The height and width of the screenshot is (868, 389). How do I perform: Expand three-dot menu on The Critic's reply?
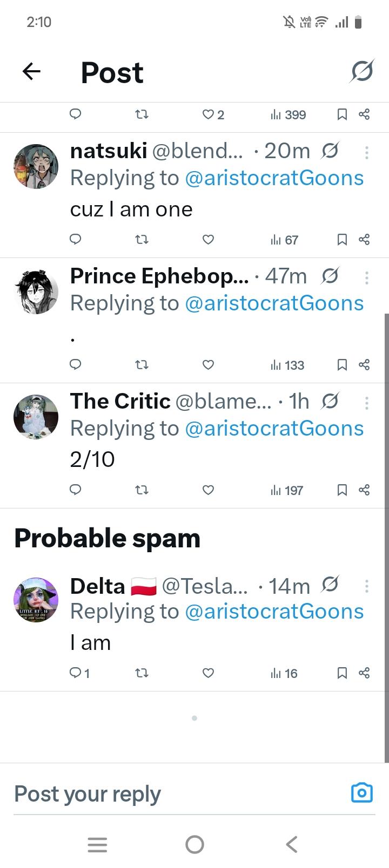(367, 403)
